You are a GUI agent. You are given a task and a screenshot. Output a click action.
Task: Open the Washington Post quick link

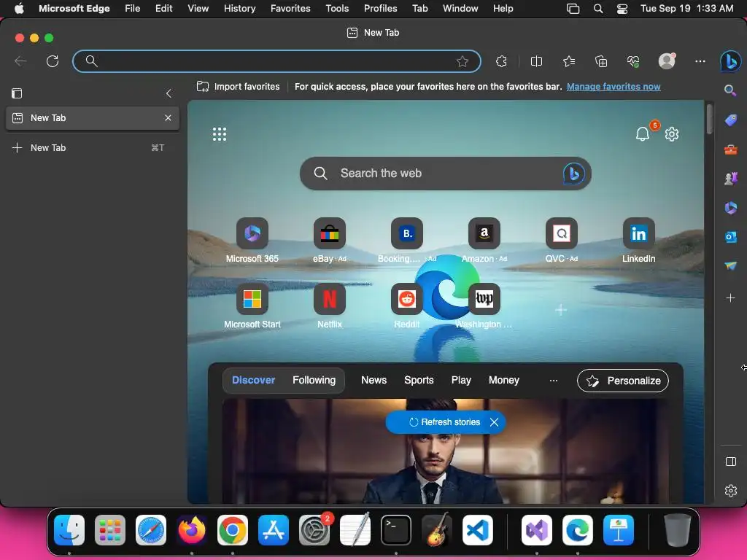pos(484,299)
